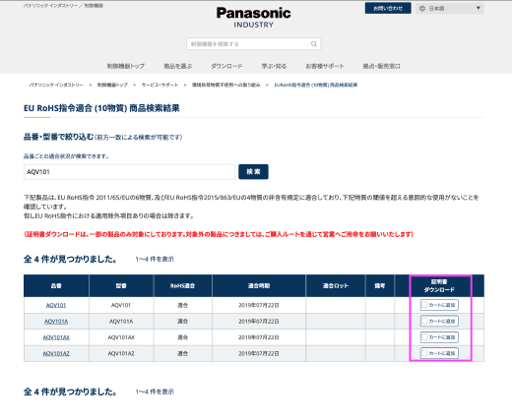Check カートに追加 for the AQV101 row
Viewport: 512px width, 420px height.
point(439,305)
